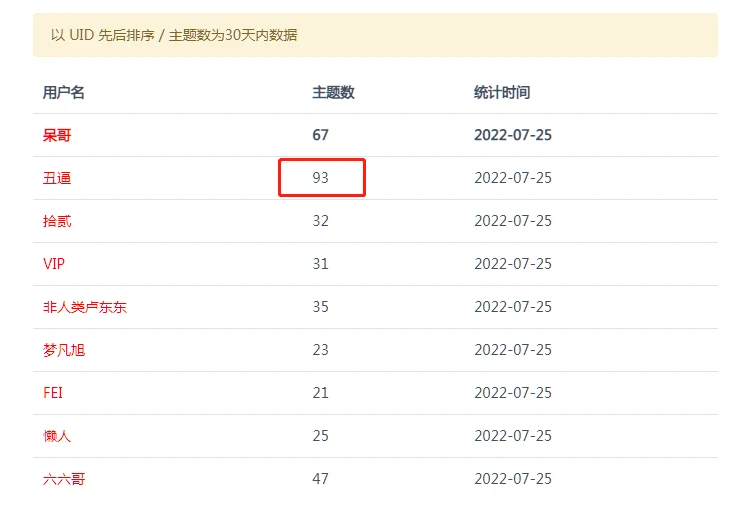Click the 主题数 column header

pos(333,92)
